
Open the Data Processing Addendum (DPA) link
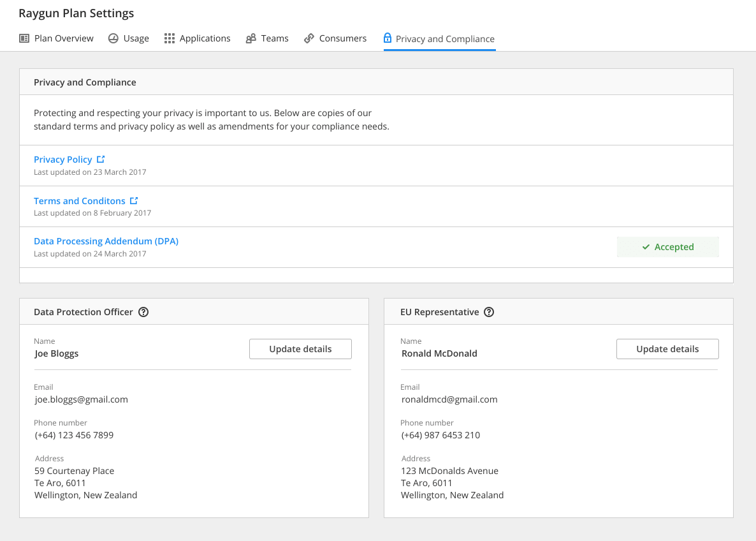(x=106, y=241)
